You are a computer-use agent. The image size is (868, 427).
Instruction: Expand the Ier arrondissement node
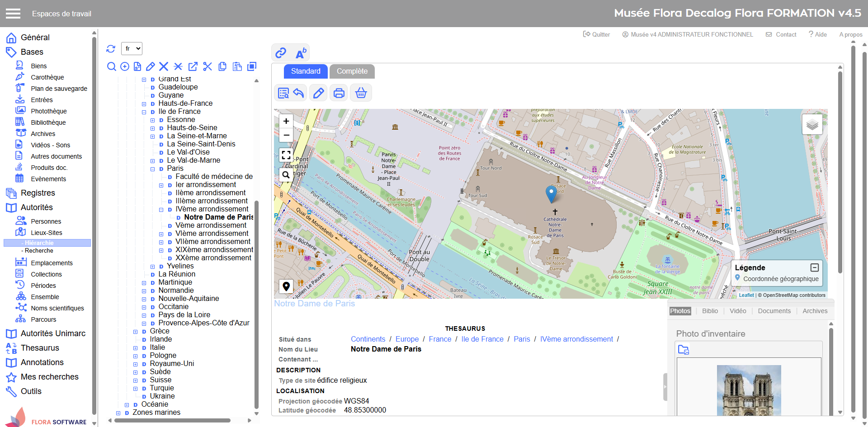click(161, 185)
